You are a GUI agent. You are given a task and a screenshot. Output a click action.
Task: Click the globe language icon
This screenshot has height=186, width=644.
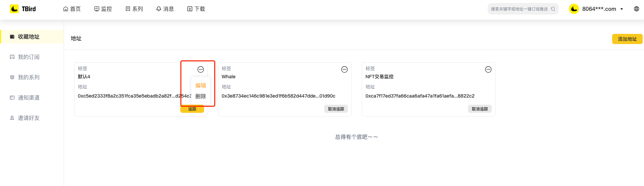[636, 9]
